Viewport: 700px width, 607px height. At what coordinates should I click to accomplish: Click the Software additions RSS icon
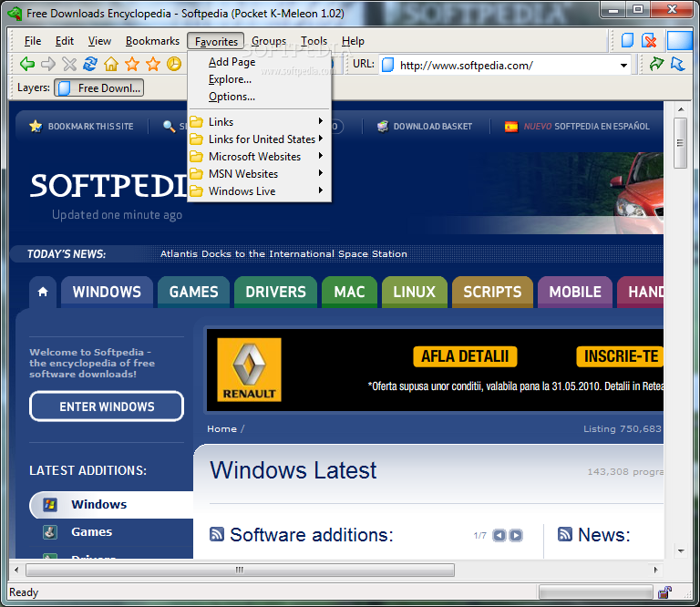tap(217, 534)
